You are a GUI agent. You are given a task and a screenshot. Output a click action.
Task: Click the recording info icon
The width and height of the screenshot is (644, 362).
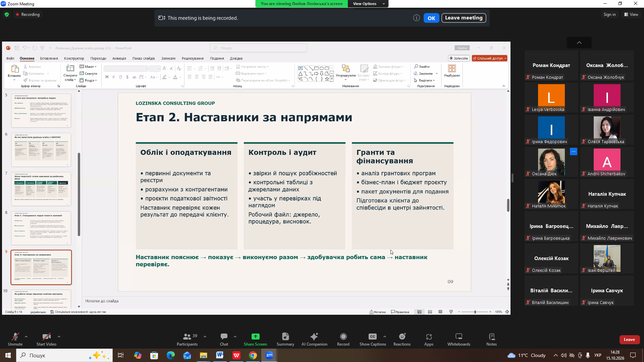pyautogui.click(x=416, y=18)
